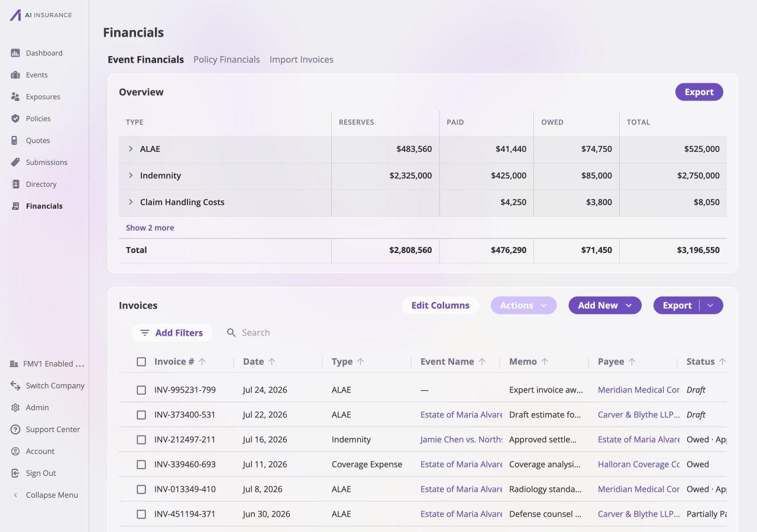Viewport: 757px width, 532px height.
Task: Sort by Date using arrow icon
Action: point(272,362)
